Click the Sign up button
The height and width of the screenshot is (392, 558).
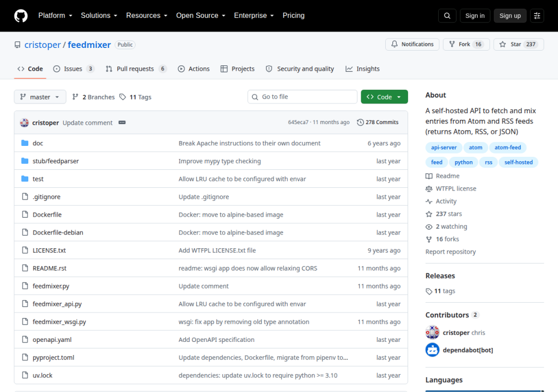pos(510,16)
